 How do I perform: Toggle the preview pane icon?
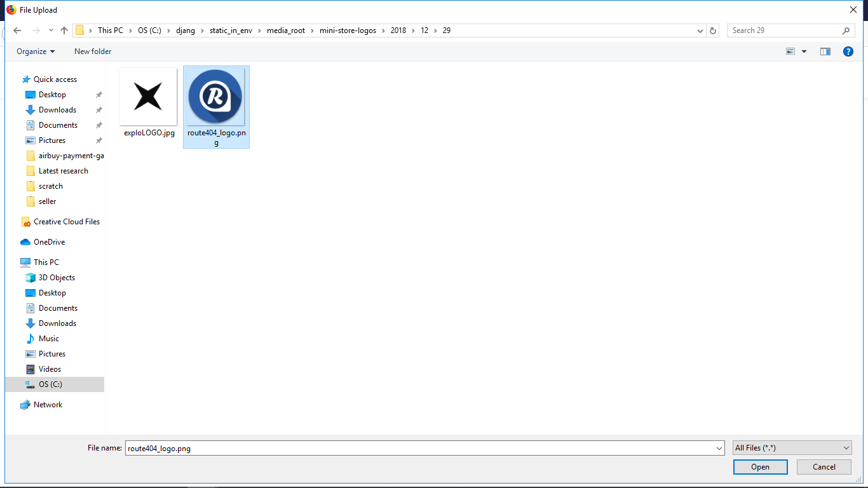(x=825, y=51)
